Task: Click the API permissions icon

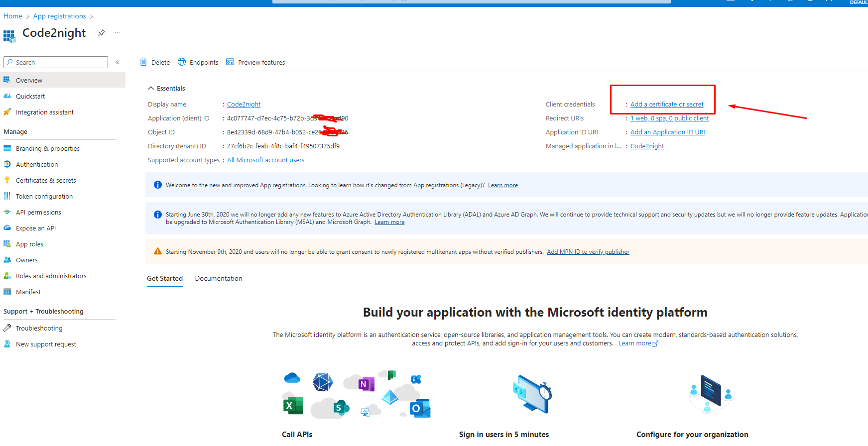Action: pyautogui.click(x=7, y=212)
